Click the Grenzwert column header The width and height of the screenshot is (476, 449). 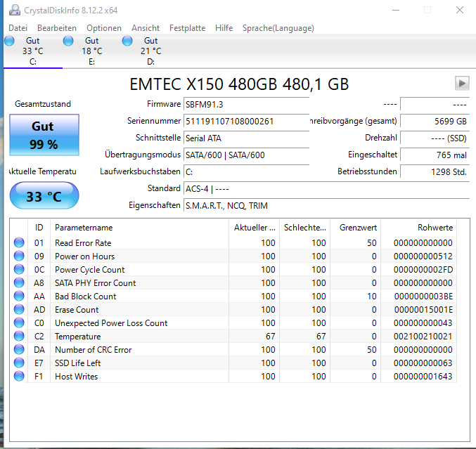(x=356, y=228)
